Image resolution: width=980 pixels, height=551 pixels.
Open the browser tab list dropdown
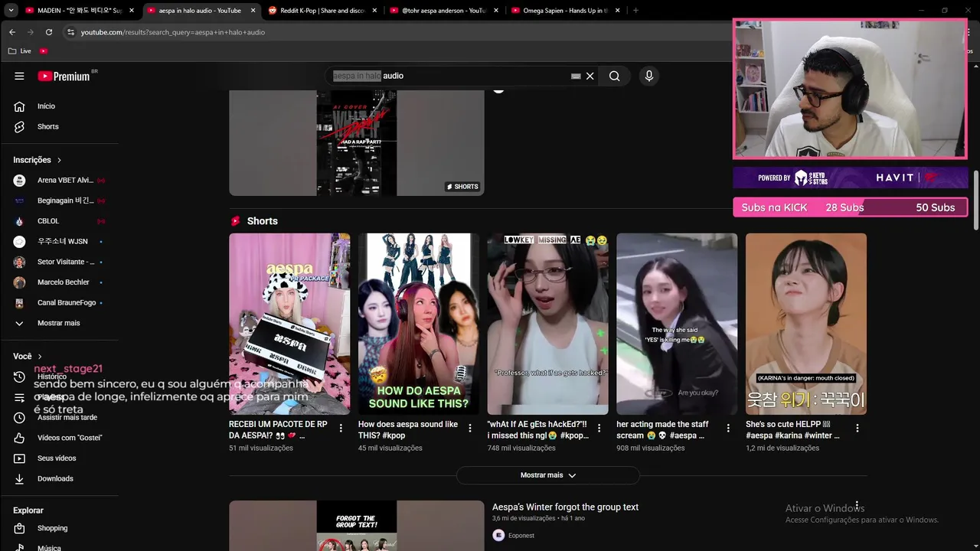(11, 11)
